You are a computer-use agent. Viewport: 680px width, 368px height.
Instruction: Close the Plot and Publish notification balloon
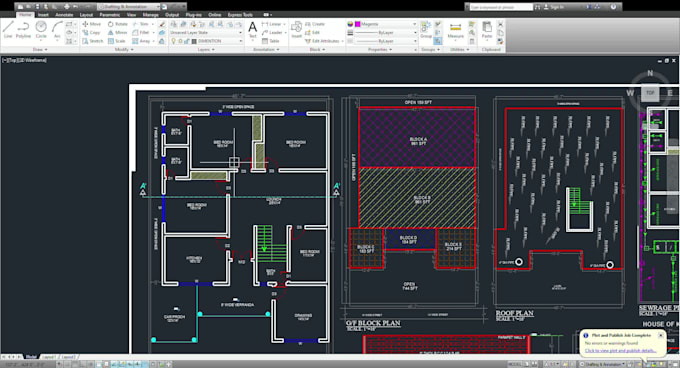pos(660,335)
